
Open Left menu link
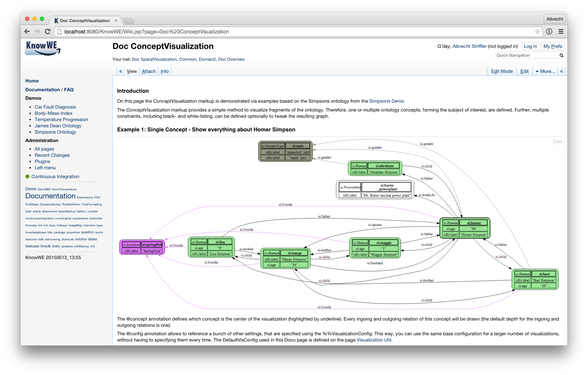pyautogui.click(x=45, y=168)
